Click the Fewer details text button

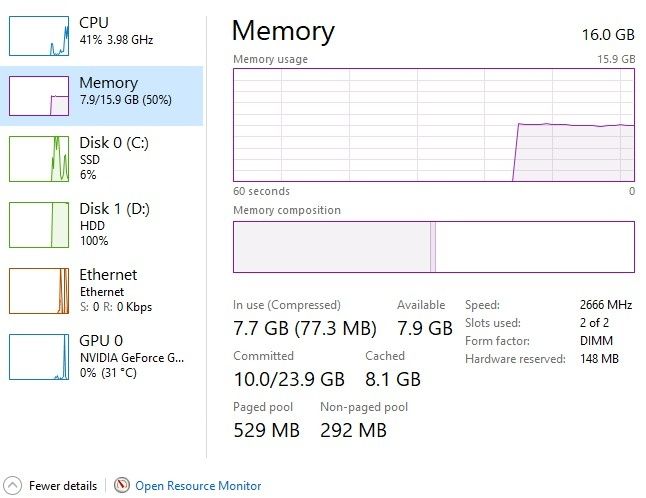click(x=63, y=486)
